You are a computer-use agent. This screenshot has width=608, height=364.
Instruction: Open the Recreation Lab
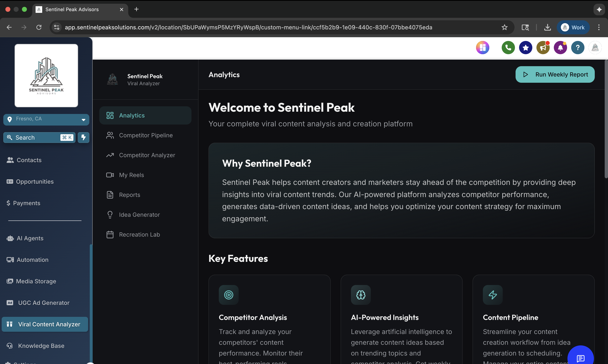(139, 234)
